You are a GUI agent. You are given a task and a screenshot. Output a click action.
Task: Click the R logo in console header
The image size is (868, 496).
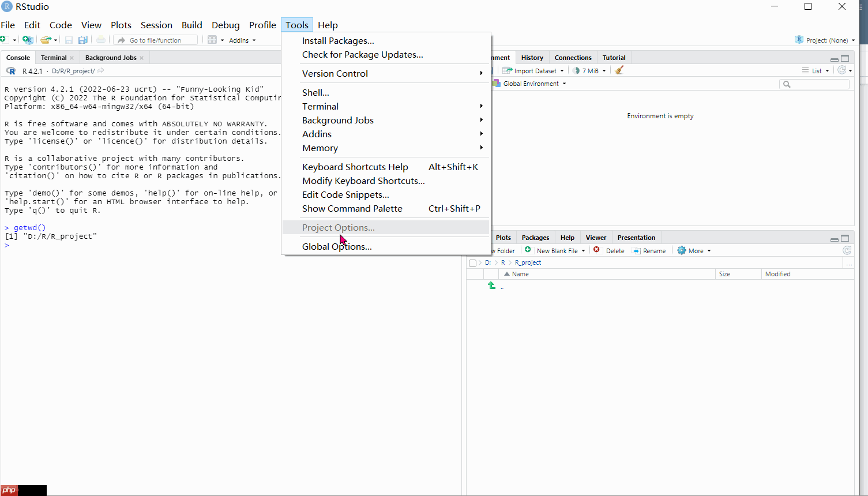11,71
